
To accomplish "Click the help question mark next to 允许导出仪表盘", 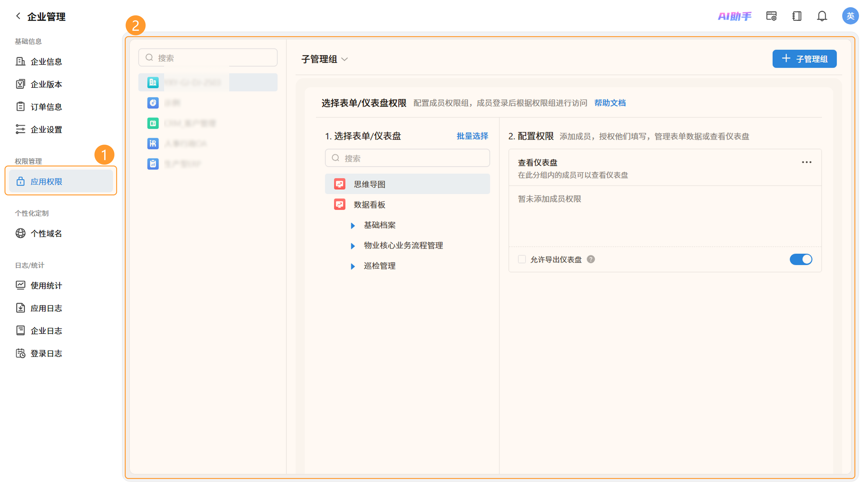I will point(590,259).
